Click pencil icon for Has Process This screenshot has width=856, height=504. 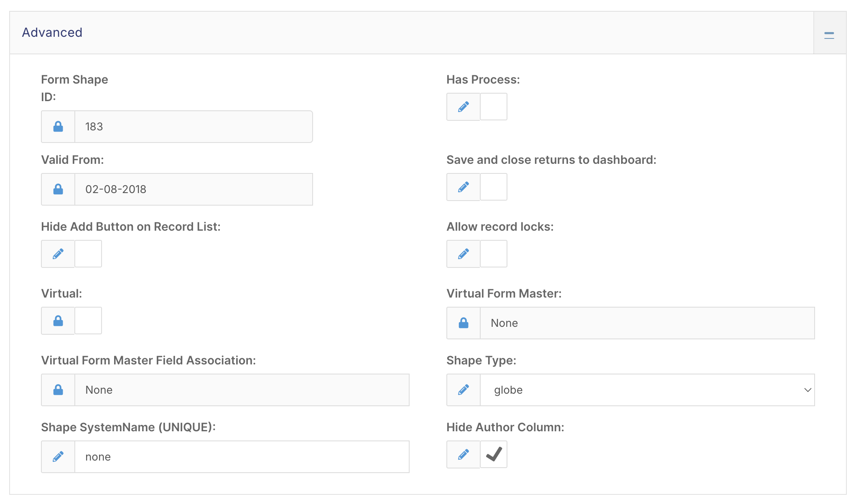pyautogui.click(x=464, y=107)
